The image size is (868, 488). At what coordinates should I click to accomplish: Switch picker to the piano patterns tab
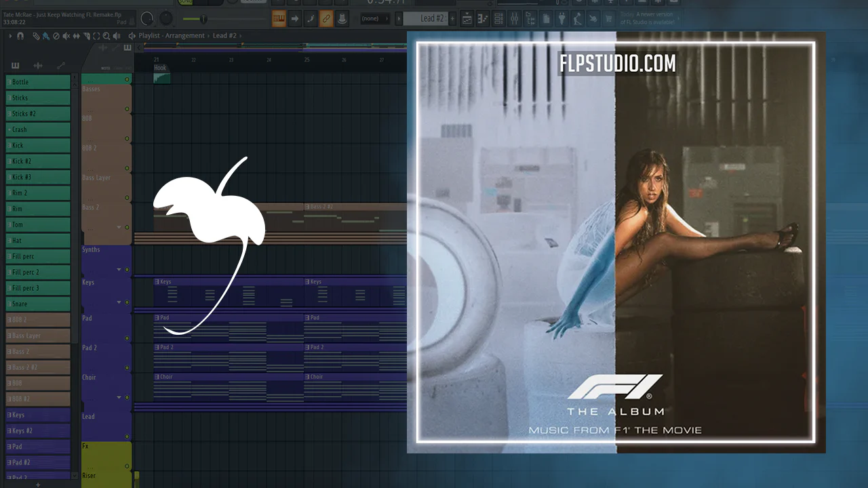point(15,66)
